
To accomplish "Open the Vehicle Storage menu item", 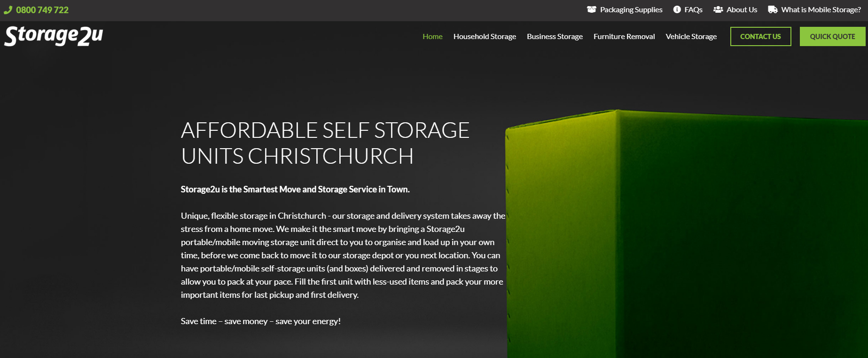I will (x=691, y=36).
